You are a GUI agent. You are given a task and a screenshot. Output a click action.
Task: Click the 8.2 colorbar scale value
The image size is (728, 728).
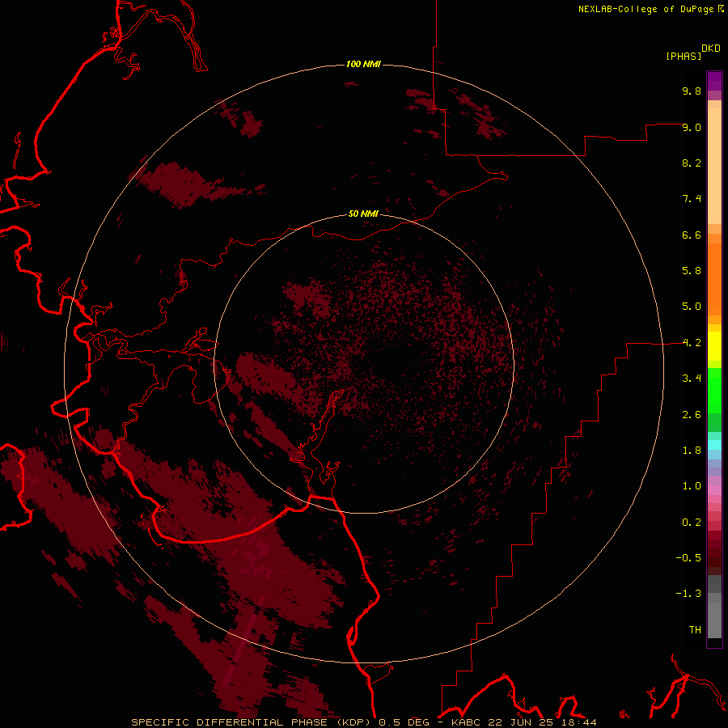click(x=692, y=163)
